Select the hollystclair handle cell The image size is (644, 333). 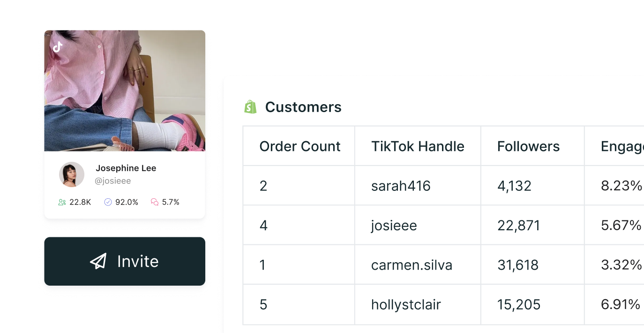[406, 305]
